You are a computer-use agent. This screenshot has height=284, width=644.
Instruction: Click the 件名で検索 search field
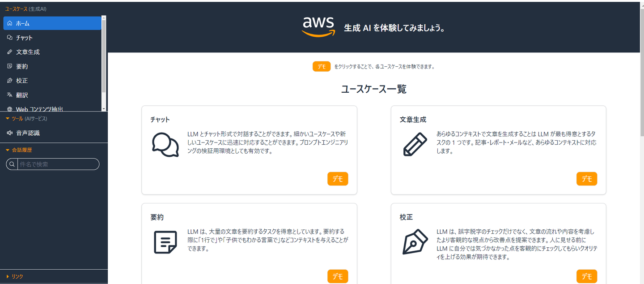58,164
